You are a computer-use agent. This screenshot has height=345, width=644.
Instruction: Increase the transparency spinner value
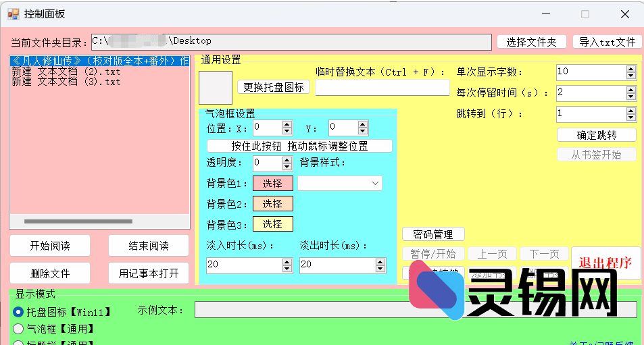point(287,159)
